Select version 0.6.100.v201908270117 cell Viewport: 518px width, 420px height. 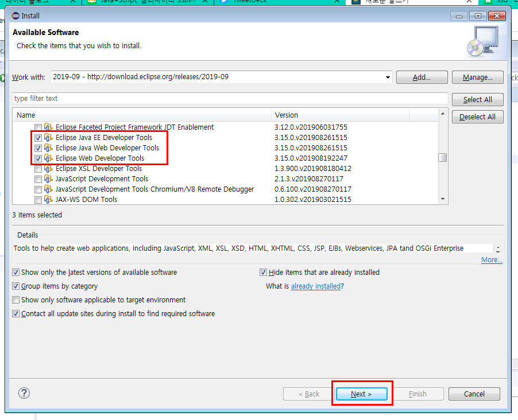coord(312,189)
